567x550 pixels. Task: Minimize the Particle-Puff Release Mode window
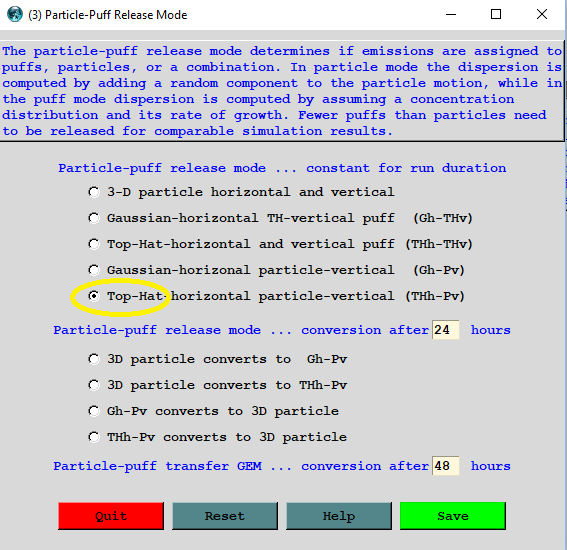451,14
